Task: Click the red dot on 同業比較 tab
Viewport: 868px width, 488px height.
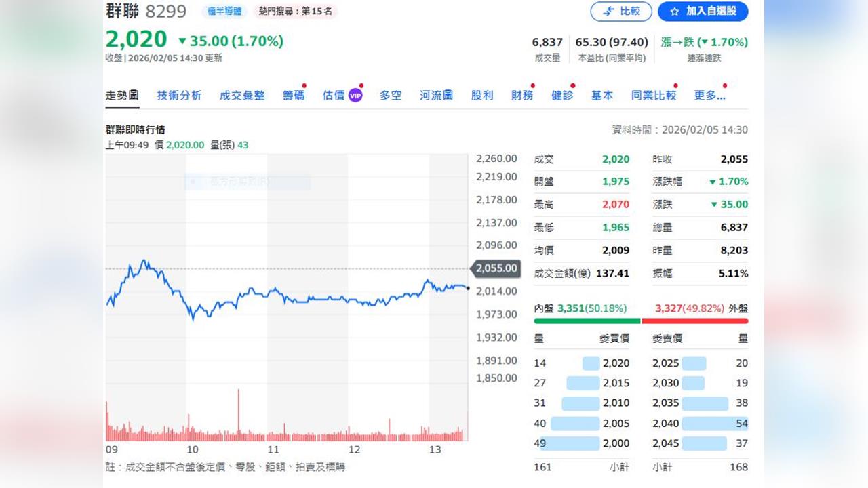Action: click(675, 87)
